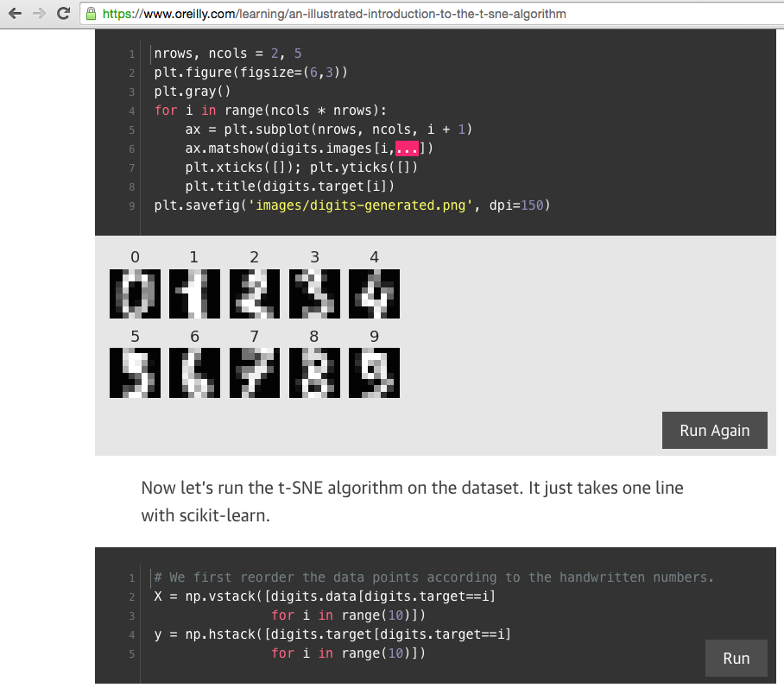
Task: Click line number 5 in second code cell
Action: (x=131, y=654)
